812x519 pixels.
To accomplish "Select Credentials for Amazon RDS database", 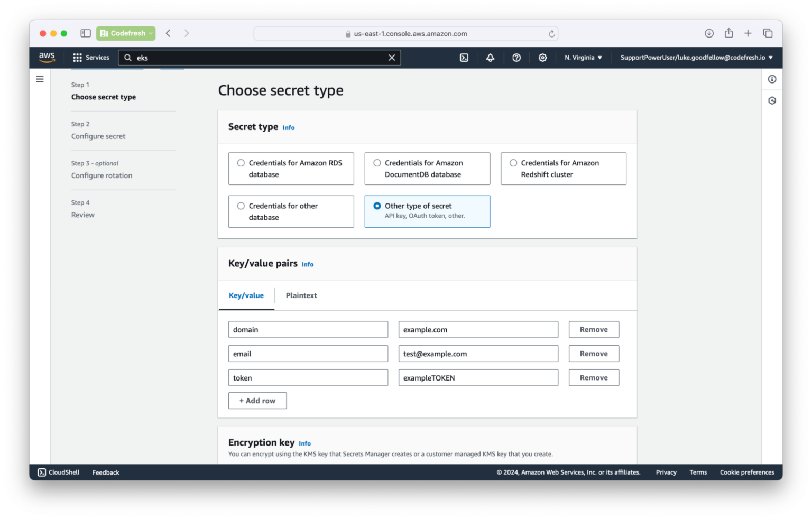I will pos(241,163).
